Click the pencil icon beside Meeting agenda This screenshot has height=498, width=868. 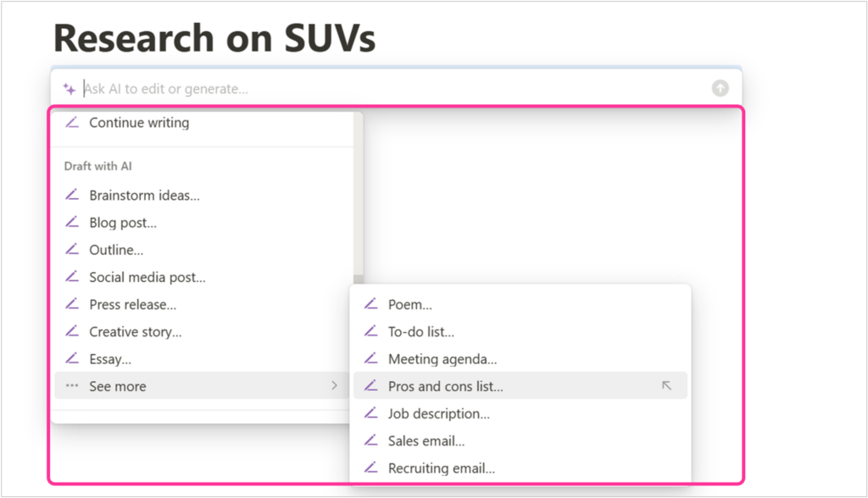[x=372, y=358]
